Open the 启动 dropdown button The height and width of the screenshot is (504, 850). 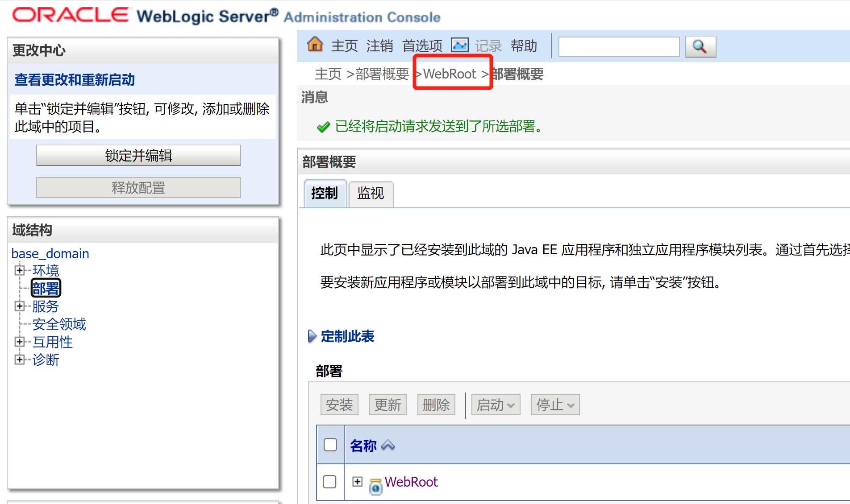tap(496, 405)
